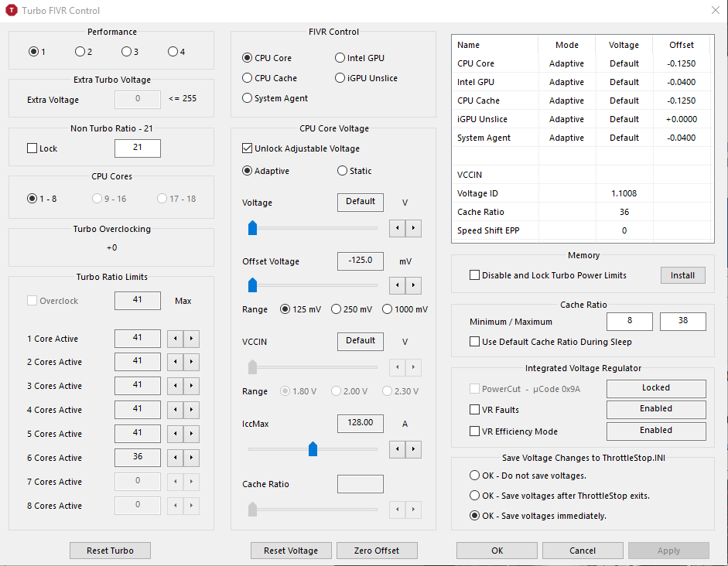Choose System Agent in FIVR Control
728x566 pixels.
[x=275, y=98]
